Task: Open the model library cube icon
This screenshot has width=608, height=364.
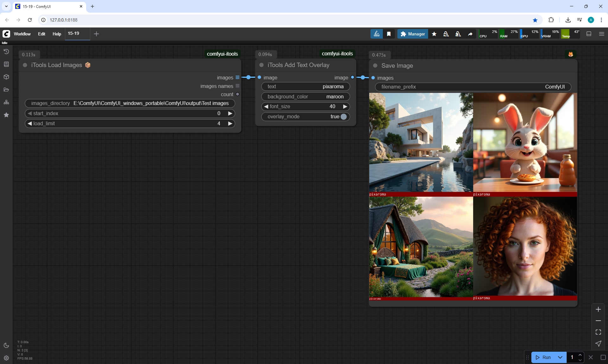Action: click(6, 77)
